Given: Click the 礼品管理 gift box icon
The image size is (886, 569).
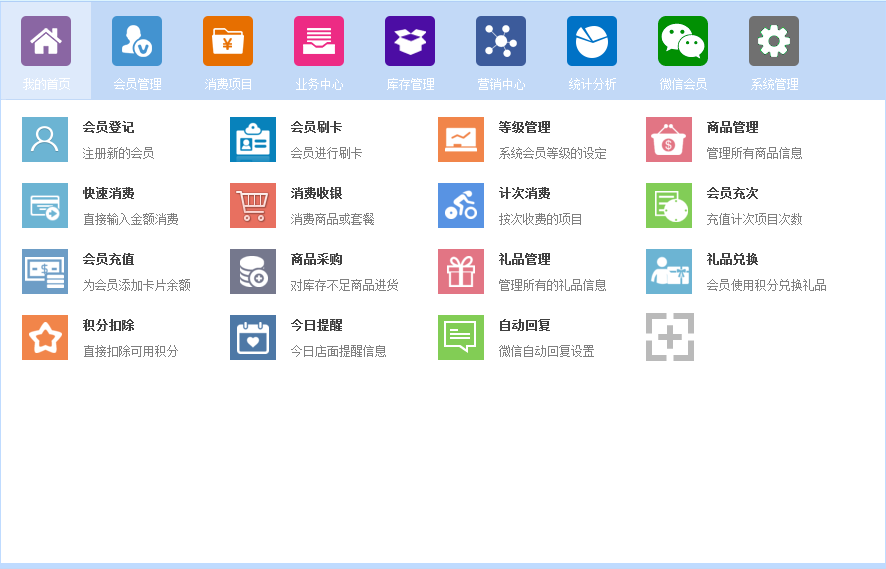Looking at the screenshot, I should (x=461, y=272).
